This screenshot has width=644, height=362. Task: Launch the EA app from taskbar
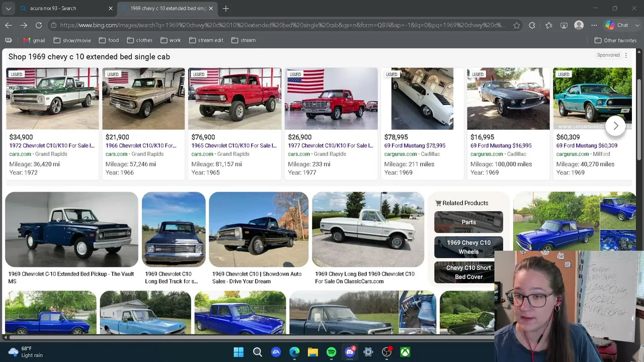click(276, 352)
